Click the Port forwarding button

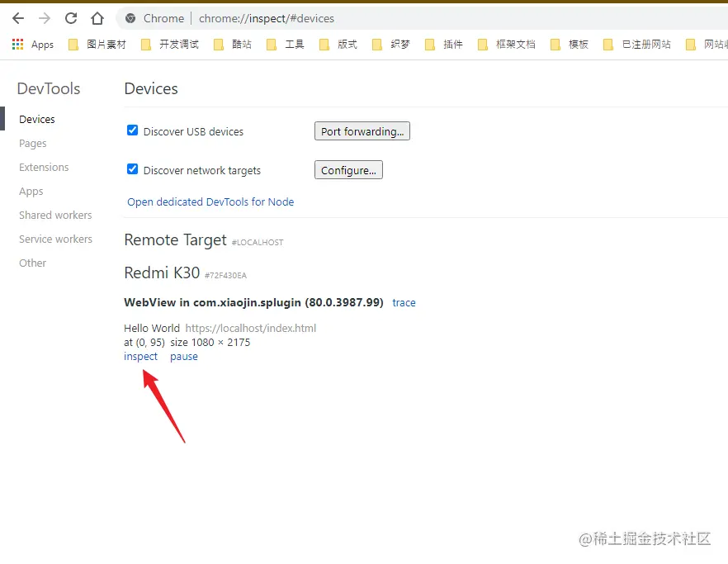tap(362, 131)
